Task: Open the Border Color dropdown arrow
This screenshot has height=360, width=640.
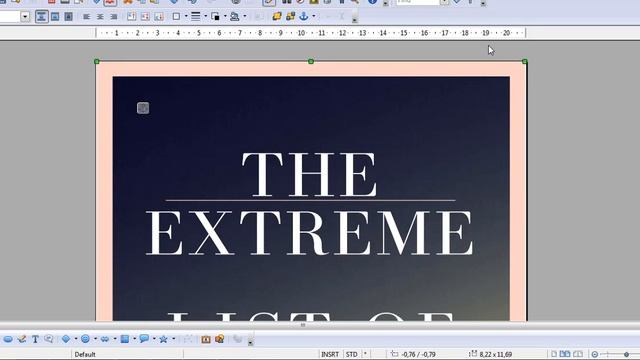Action: (x=225, y=17)
